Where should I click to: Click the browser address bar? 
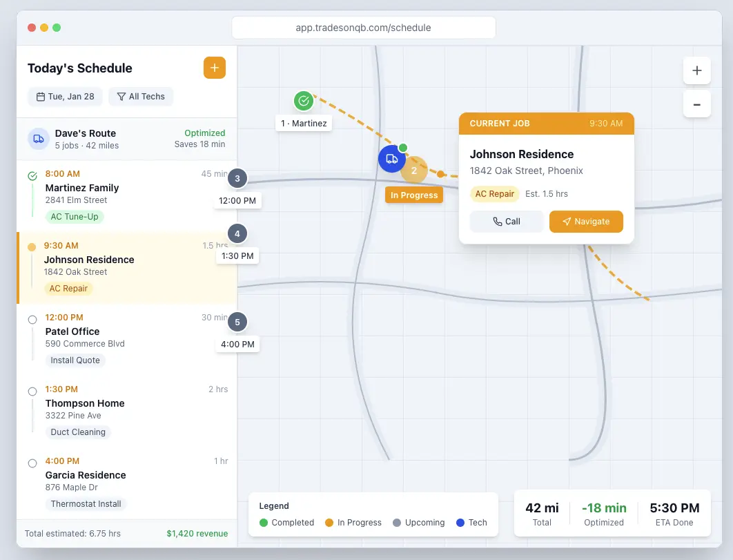[364, 28]
